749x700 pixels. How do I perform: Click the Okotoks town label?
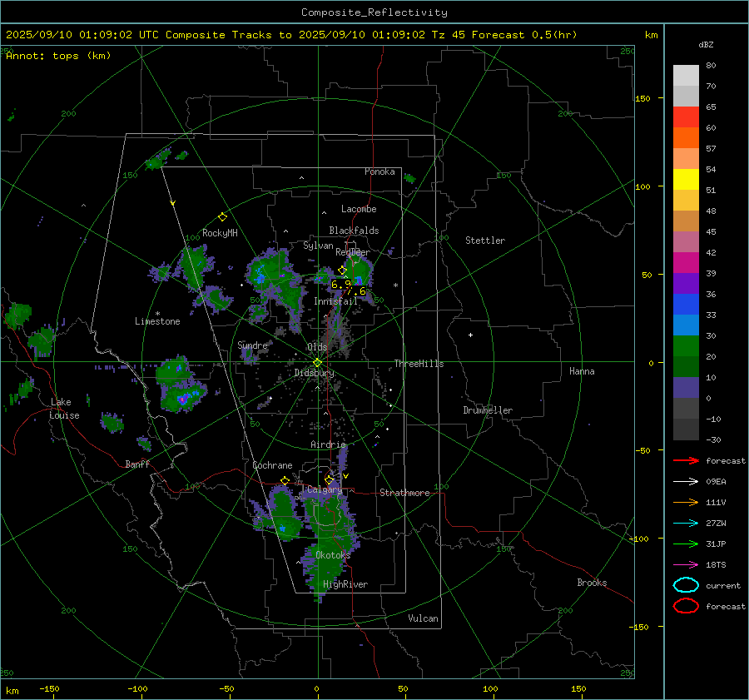(x=333, y=555)
